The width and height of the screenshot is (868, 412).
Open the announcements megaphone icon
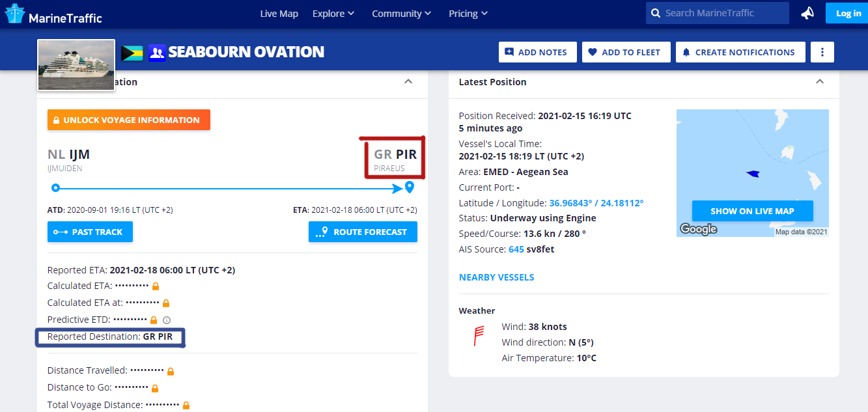(x=807, y=13)
